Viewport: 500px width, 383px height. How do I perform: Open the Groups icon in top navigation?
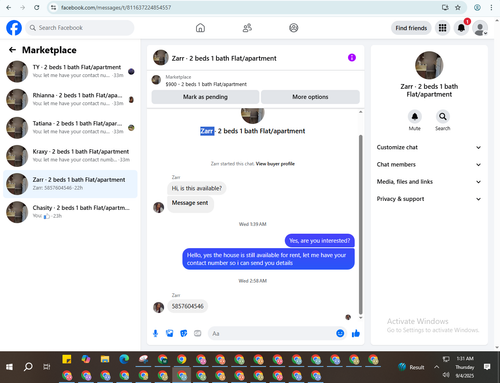pos(293,28)
